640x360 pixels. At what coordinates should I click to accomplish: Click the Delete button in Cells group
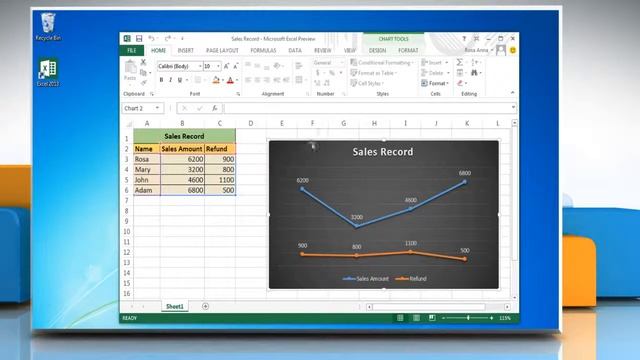(435, 73)
